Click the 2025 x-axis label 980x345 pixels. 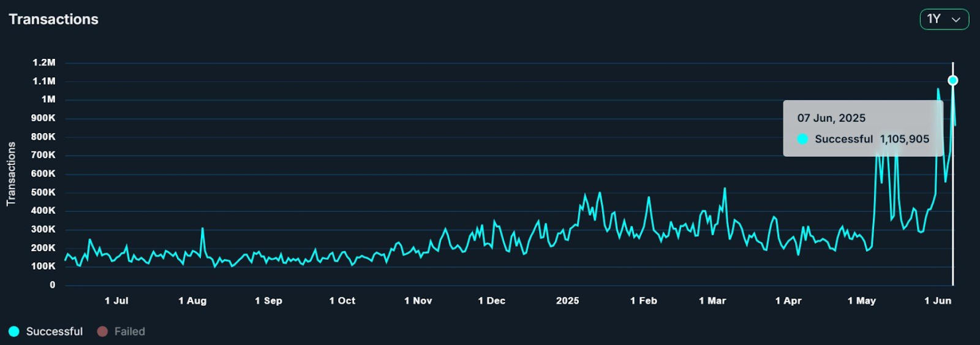pyautogui.click(x=567, y=301)
